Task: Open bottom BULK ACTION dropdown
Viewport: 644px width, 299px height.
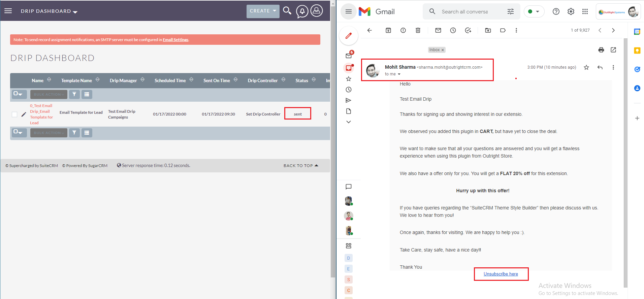Action: tap(49, 133)
